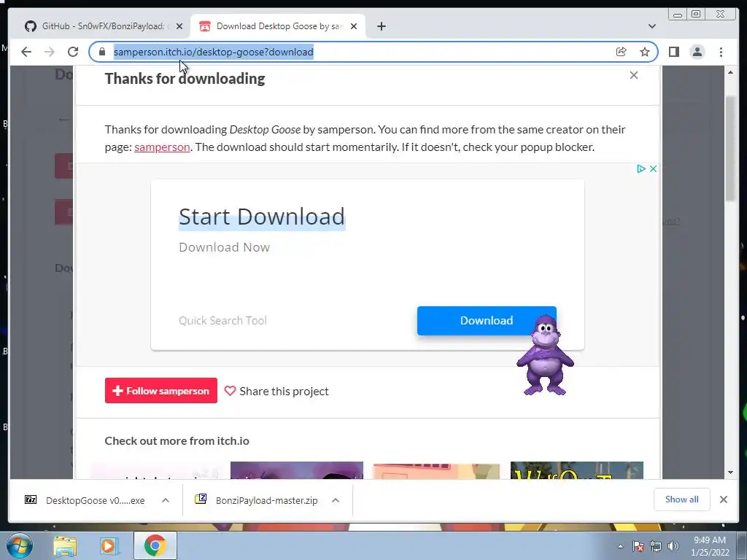Click the page scrollbar up arrow
The width and height of the screenshot is (747, 560).
[730, 72]
